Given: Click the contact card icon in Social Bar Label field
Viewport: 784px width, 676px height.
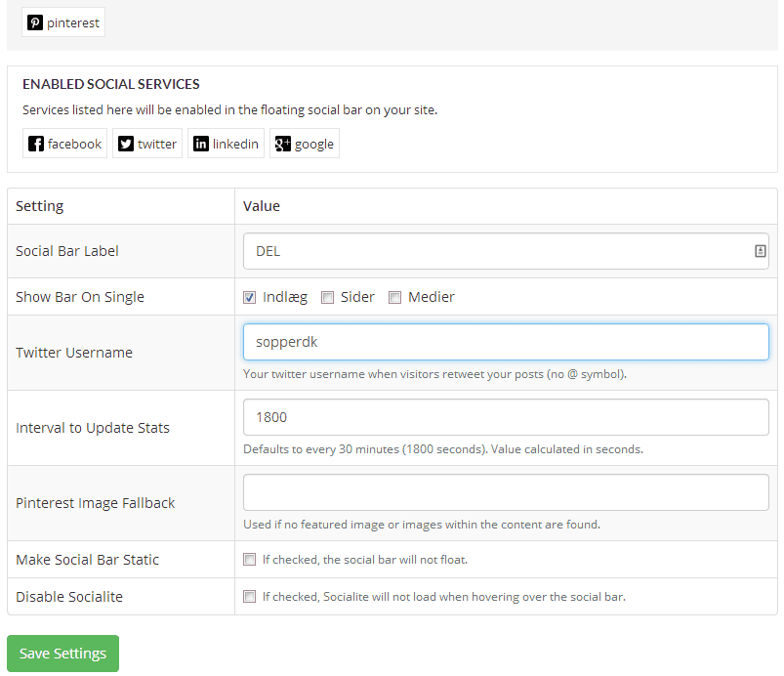Looking at the screenshot, I should (760, 251).
